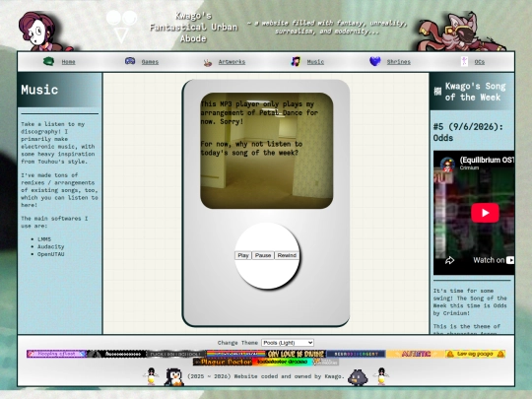Click the site tagline about fantasy and unreality
The height and width of the screenshot is (399, 532).
(327, 28)
